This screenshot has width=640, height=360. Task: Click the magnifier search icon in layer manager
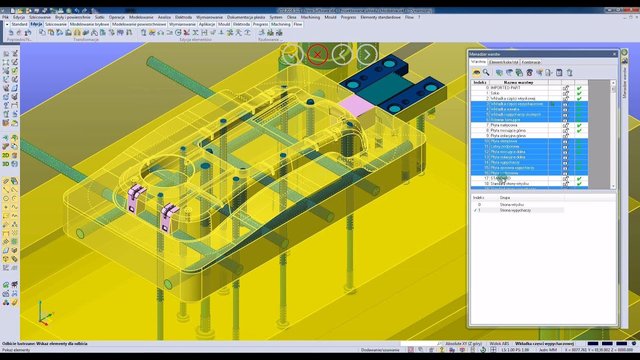486,72
